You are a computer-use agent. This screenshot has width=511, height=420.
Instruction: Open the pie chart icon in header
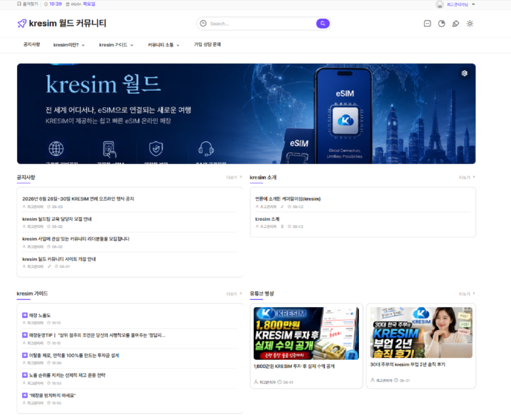pos(441,24)
